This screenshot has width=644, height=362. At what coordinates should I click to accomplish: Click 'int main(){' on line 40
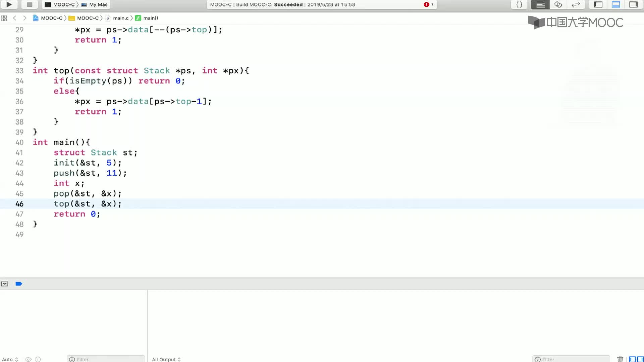[61, 142]
